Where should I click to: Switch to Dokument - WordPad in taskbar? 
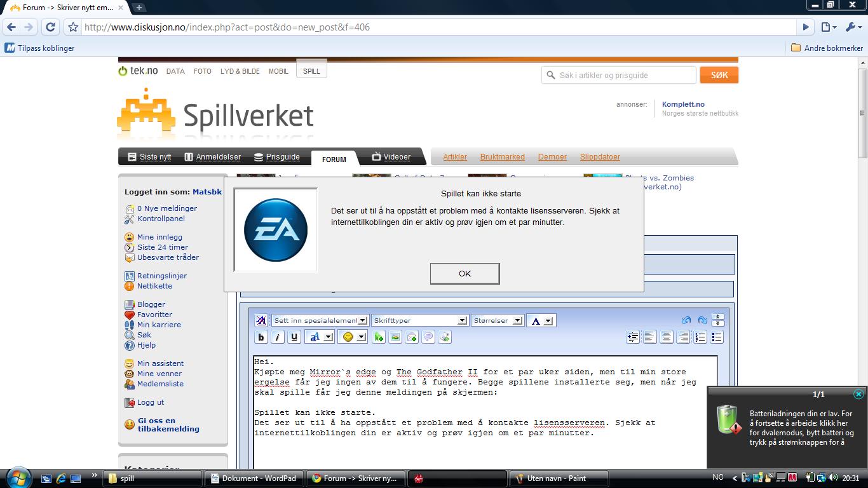[x=253, y=478]
